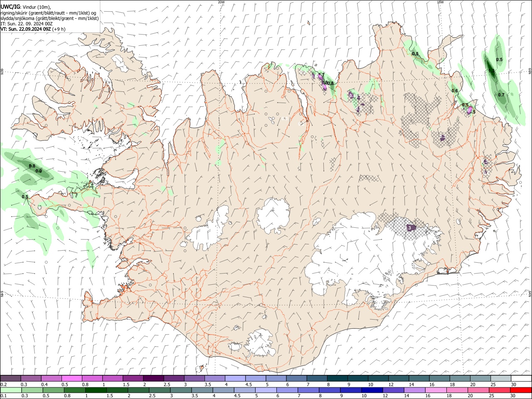532x399 pixels.
Task: Click the 1.3 precipitation value offshore northeast
Action: click(491, 71)
